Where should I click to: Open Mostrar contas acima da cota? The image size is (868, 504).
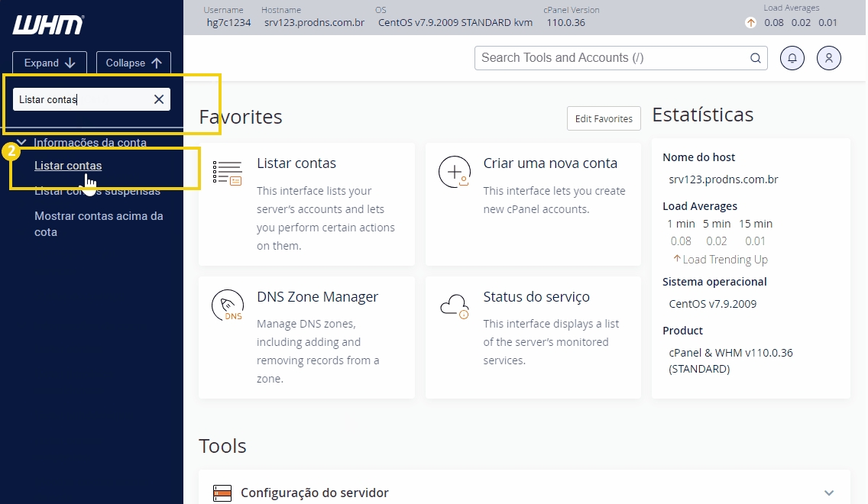(99, 223)
